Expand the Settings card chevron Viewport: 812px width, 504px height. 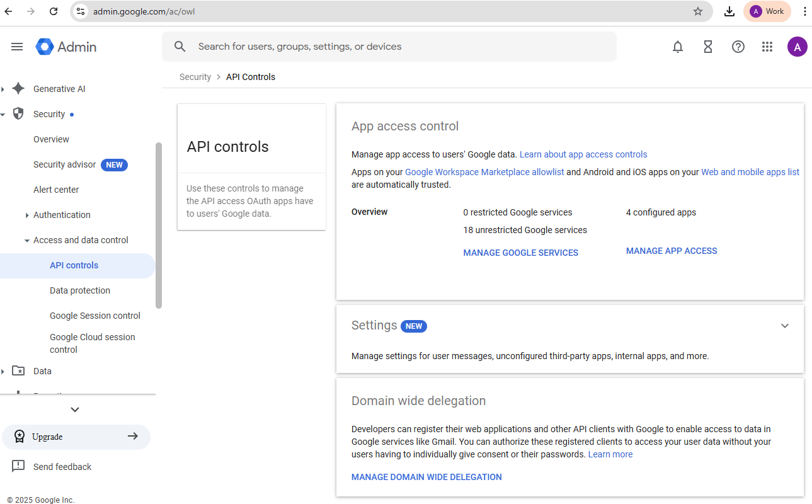pos(785,326)
